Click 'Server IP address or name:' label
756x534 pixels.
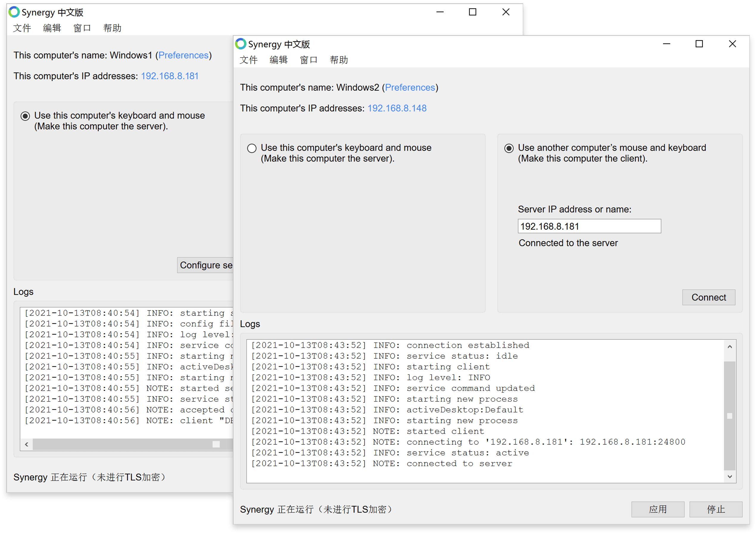pyautogui.click(x=575, y=209)
